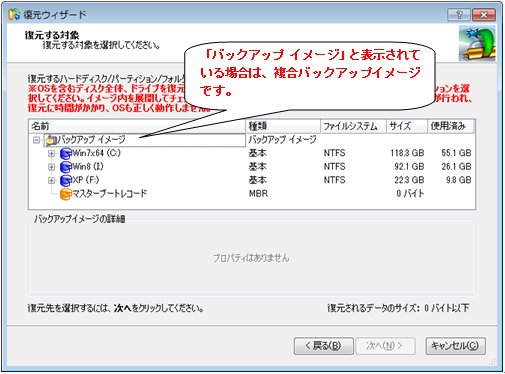Click 基本 type in the XP row

pos(258,180)
